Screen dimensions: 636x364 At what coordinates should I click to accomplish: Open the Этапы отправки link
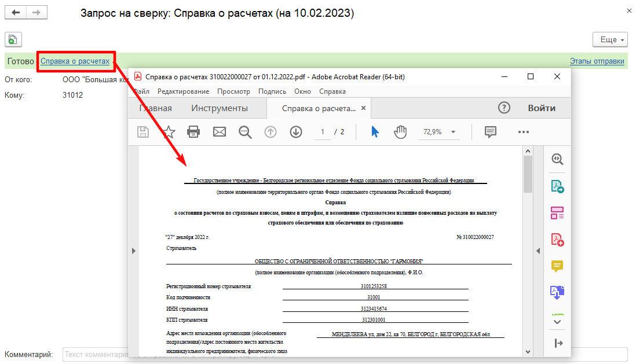tap(597, 61)
